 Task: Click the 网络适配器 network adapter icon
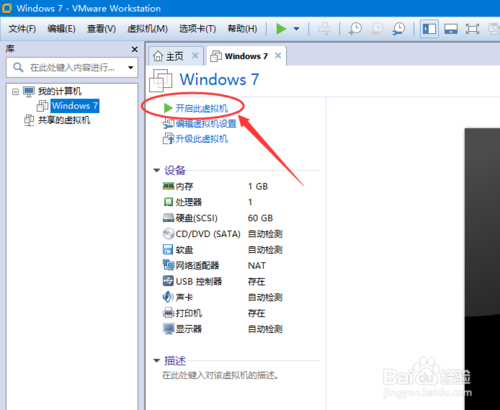(x=168, y=265)
